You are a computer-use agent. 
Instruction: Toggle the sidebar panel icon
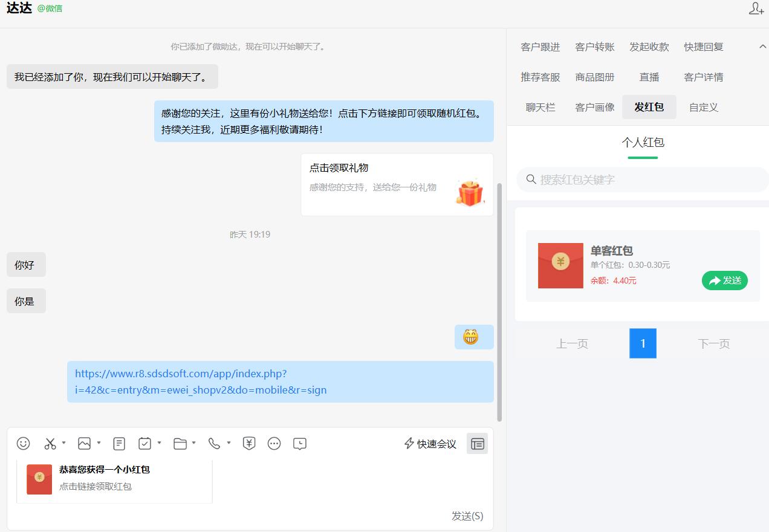(477, 444)
